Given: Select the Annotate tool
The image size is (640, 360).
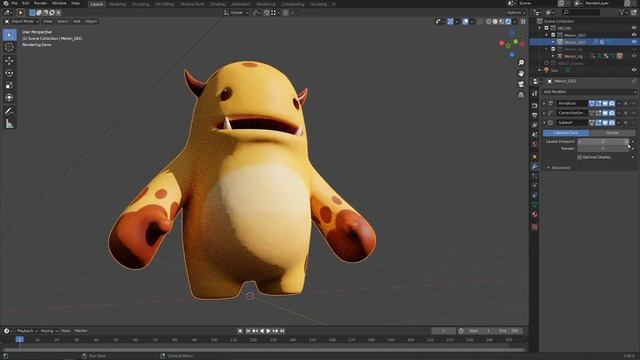Looking at the screenshot, I should [x=9, y=111].
